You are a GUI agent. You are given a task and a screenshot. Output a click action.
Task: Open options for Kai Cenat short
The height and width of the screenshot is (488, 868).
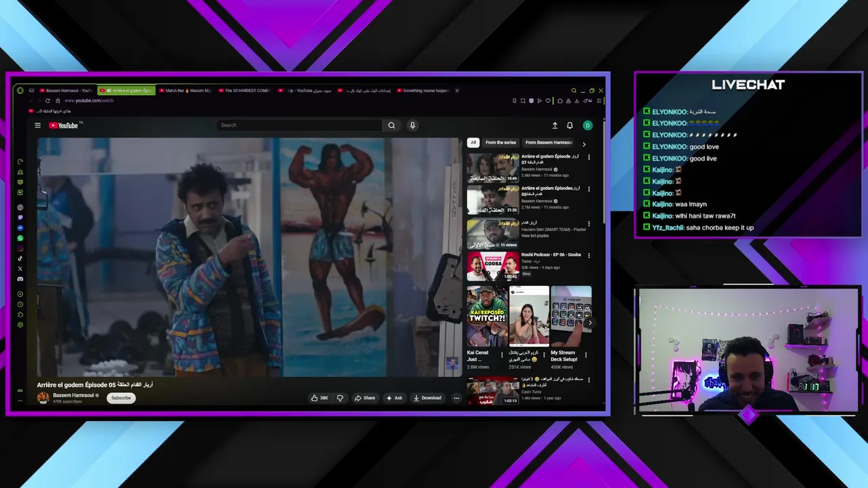502,354
